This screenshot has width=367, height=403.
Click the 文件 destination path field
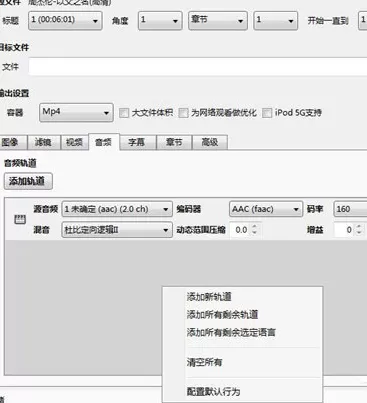click(198, 67)
